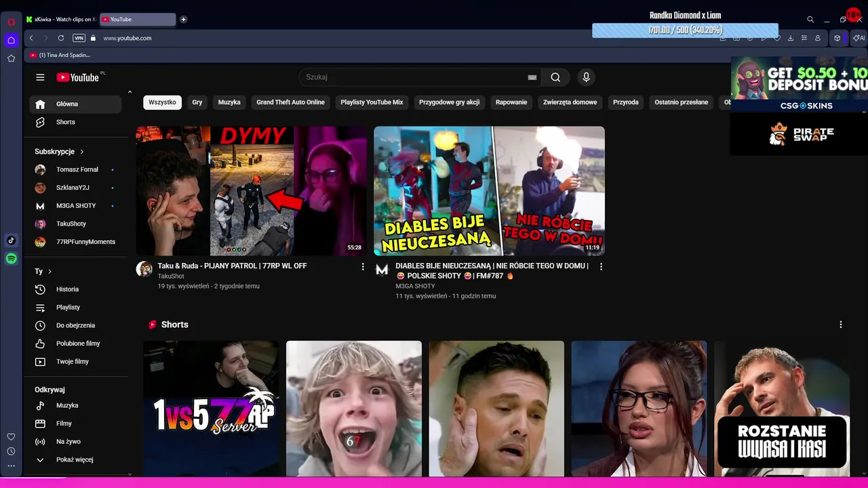This screenshot has width=868, height=488.
Task: Click the address bar URL
Action: click(127, 38)
